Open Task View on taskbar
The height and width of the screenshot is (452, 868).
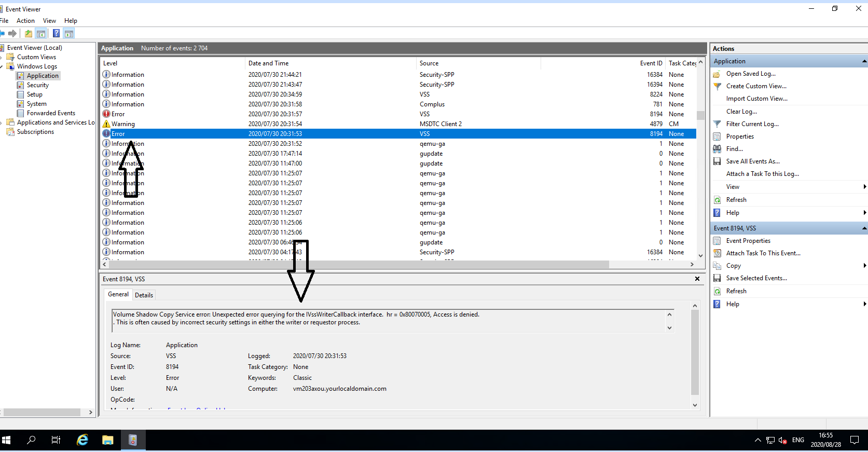(x=56, y=440)
